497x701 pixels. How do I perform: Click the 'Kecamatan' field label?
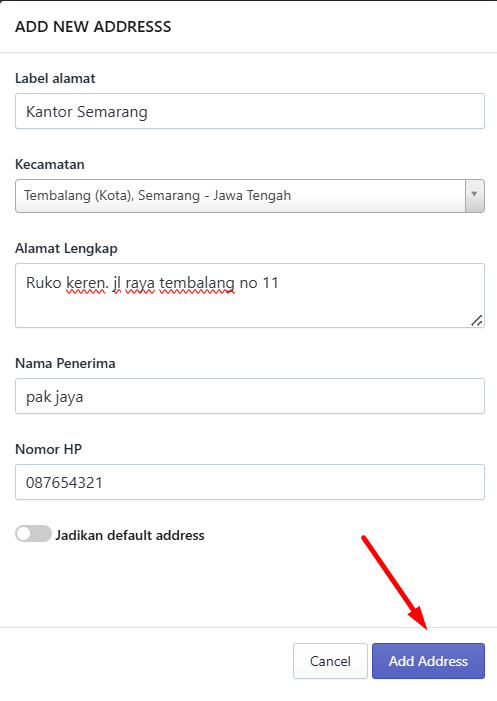click(x=50, y=164)
